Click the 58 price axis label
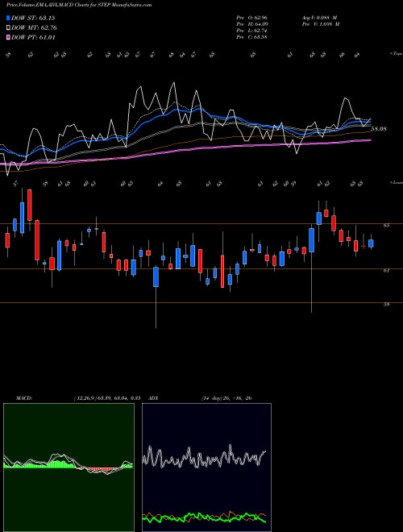This screenshot has width=403, height=532. (386, 305)
